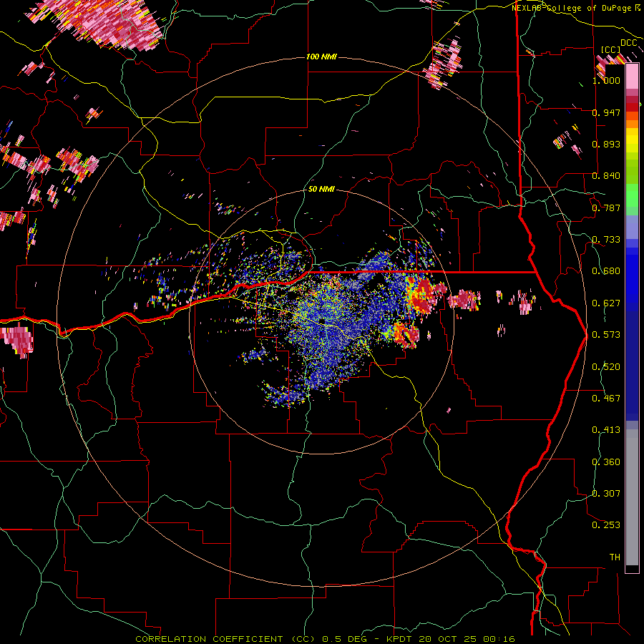Click the [CC] label above color bar
644x644 pixels.
(x=611, y=50)
